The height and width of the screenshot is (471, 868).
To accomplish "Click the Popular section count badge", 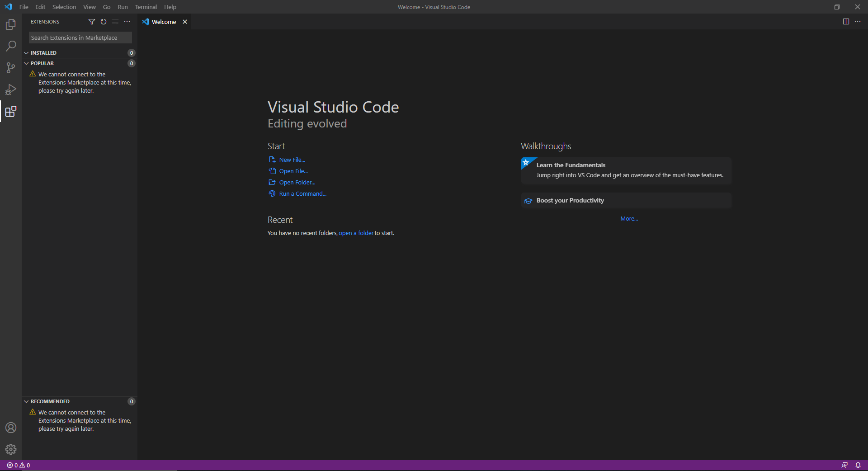I will coord(132,63).
